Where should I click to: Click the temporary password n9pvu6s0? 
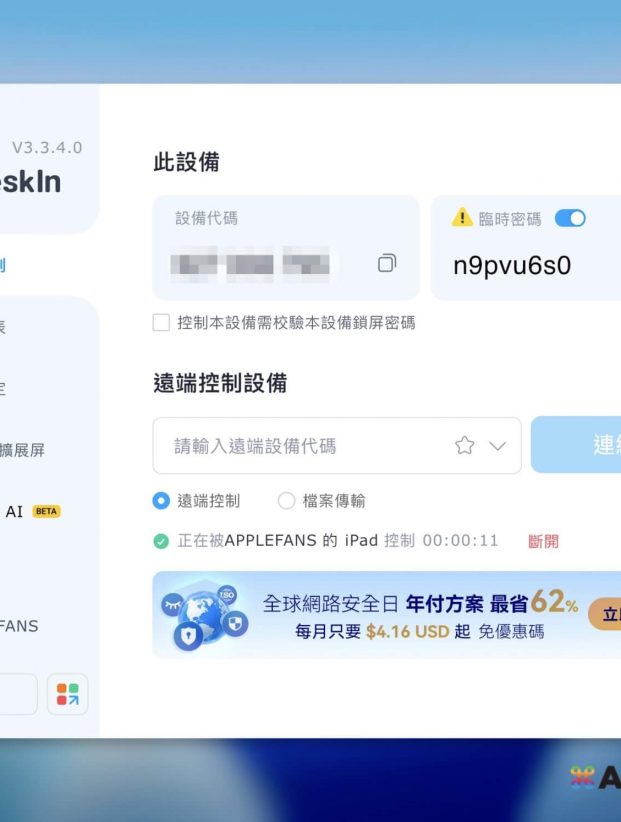(x=512, y=266)
